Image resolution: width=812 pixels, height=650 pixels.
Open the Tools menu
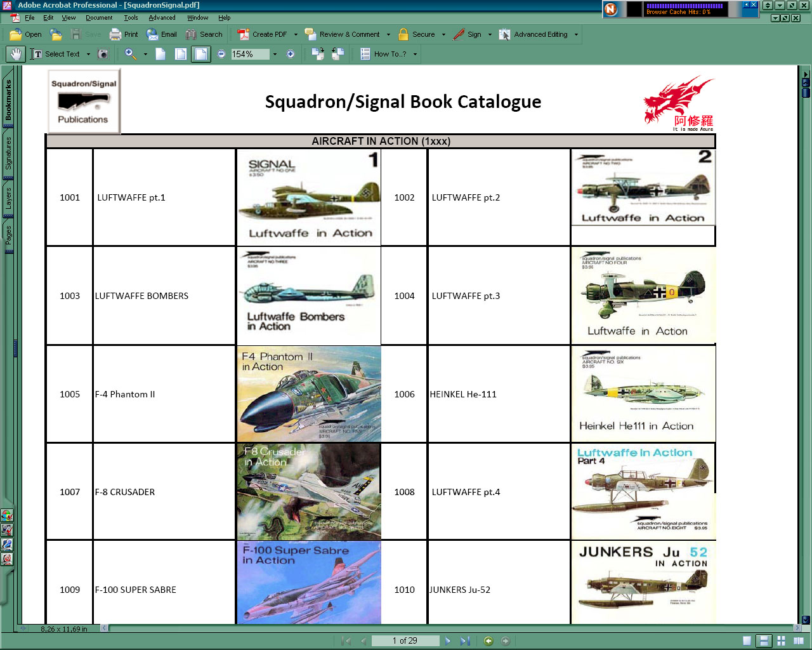tap(131, 18)
